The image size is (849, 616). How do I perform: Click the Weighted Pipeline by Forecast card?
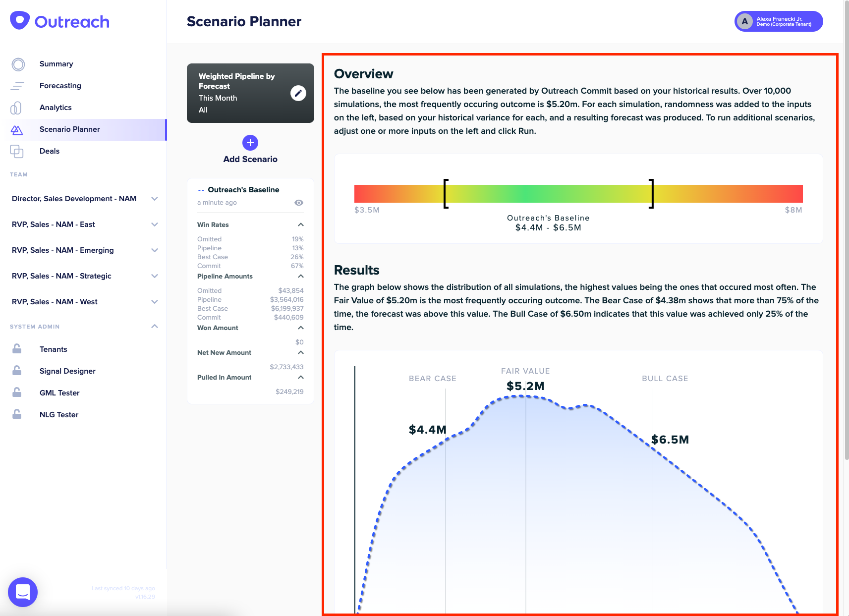[250, 93]
